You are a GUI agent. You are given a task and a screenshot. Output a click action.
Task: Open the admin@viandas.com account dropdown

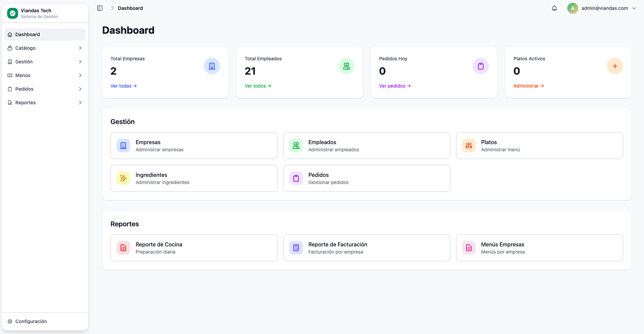(602, 8)
